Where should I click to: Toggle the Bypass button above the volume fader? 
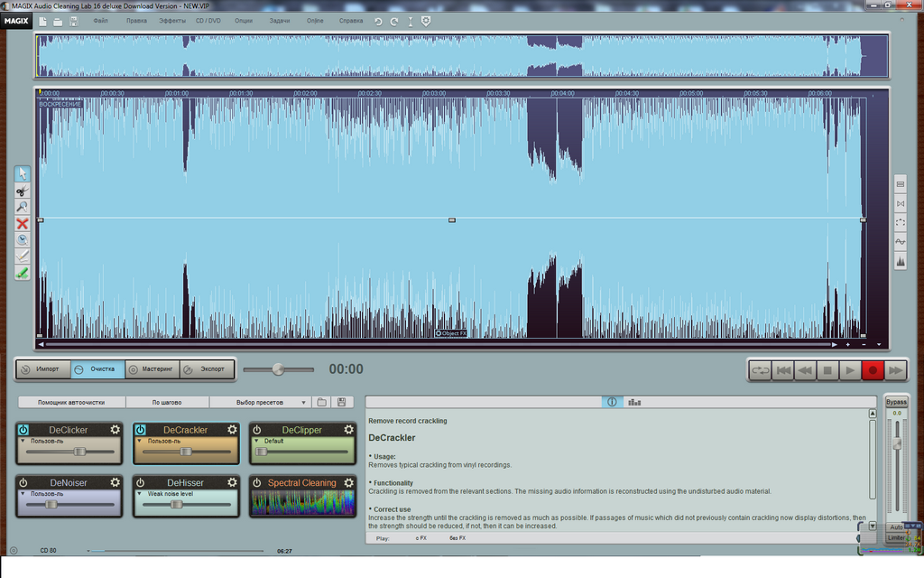pyautogui.click(x=896, y=402)
